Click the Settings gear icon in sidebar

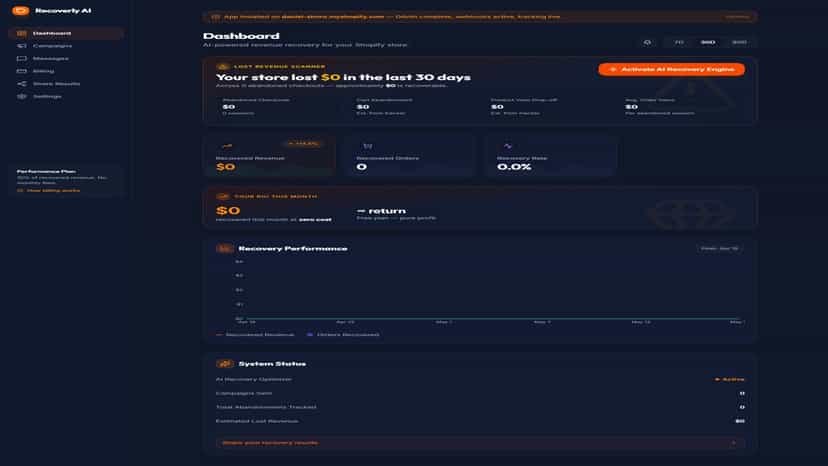pyautogui.click(x=22, y=97)
